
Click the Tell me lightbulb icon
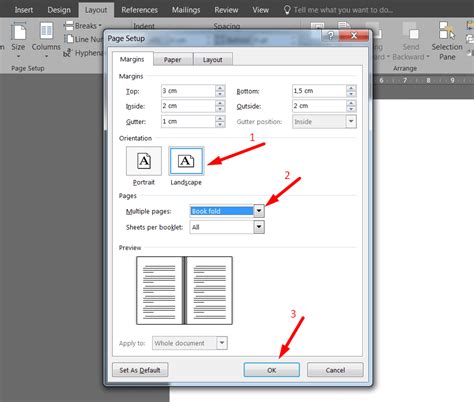coord(287,10)
